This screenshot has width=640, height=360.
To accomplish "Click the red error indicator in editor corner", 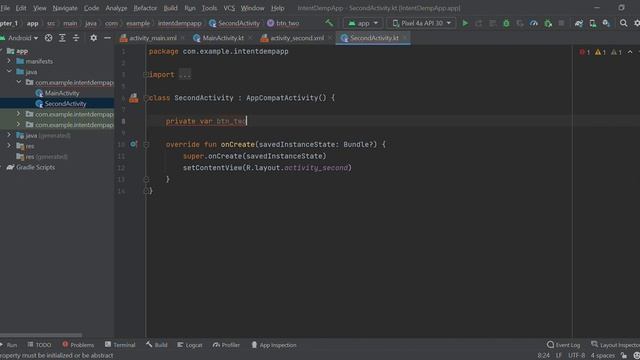I will click(x=584, y=52).
